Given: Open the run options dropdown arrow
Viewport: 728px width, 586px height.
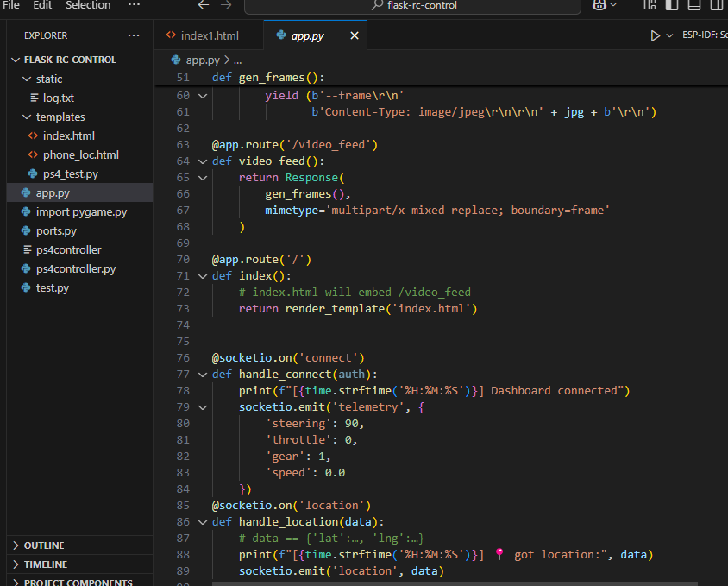Looking at the screenshot, I should (x=669, y=35).
